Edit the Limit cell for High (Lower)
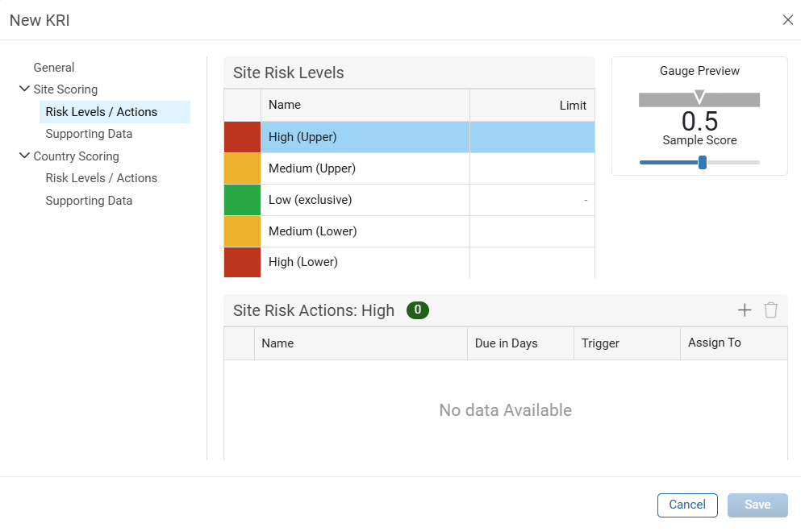The image size is (801, 532). [532, 263]
